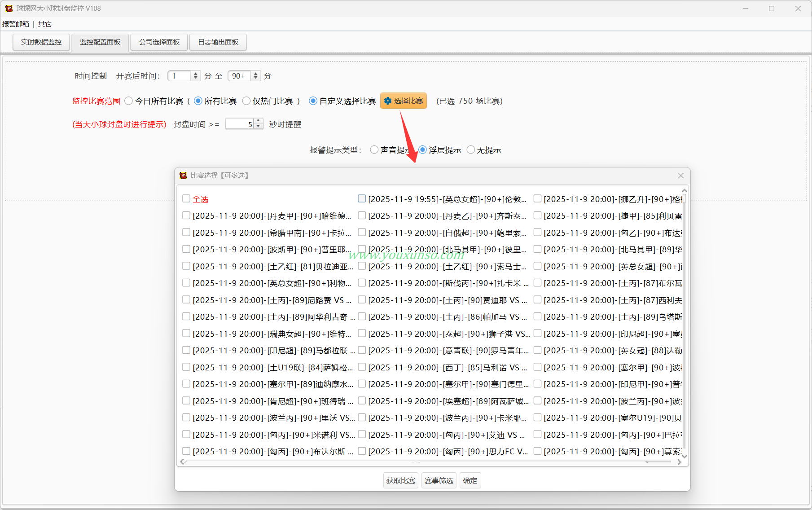Click the 匈丙 布达尔斯 match entry text

pos(273,452)
